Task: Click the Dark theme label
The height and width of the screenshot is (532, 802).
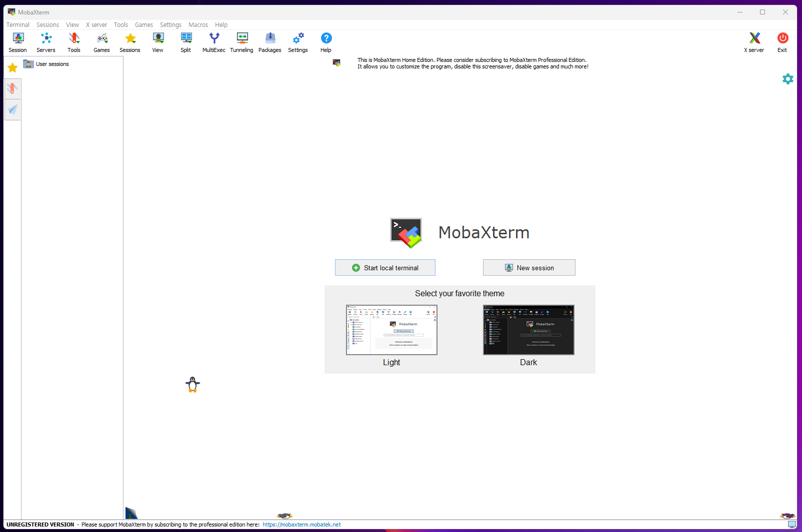Action: [x=528, y=363]
